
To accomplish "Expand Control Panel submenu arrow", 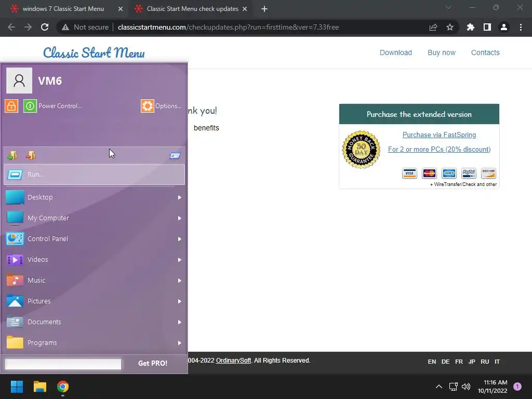I will [179, 239].
